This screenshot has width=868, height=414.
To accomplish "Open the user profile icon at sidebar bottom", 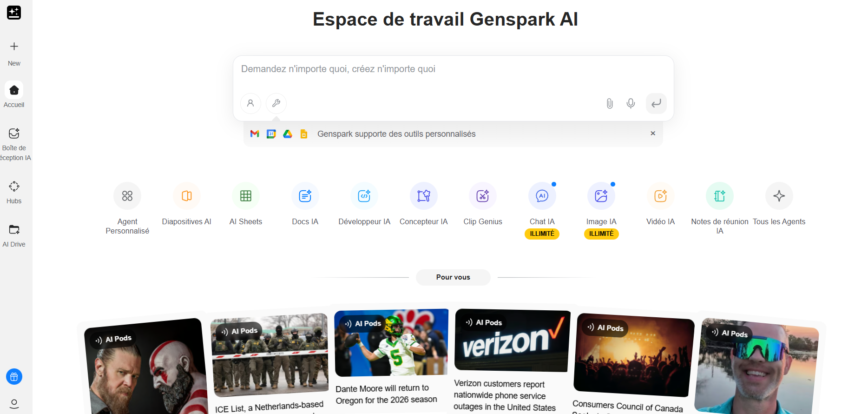I will click(14, 403).
